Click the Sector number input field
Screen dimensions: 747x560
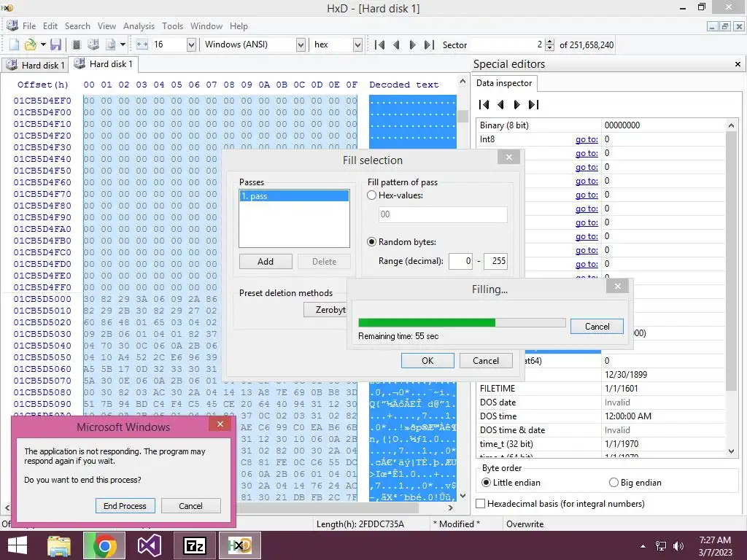coord(507,44)
